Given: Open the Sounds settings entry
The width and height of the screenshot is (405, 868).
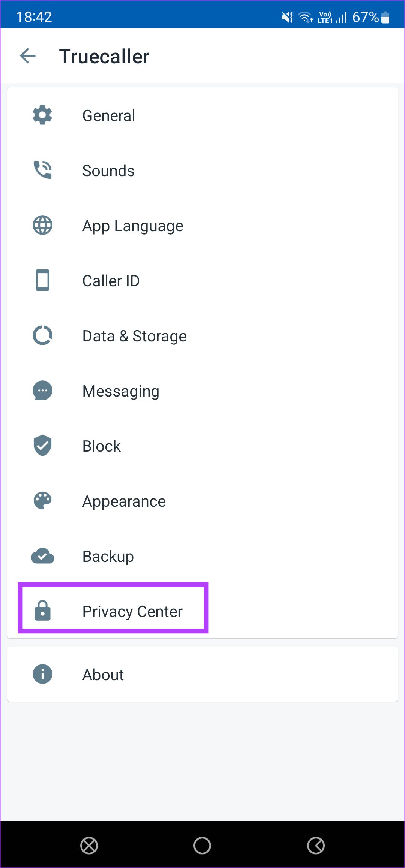Looking at the screenshot, I should (108, 171).
